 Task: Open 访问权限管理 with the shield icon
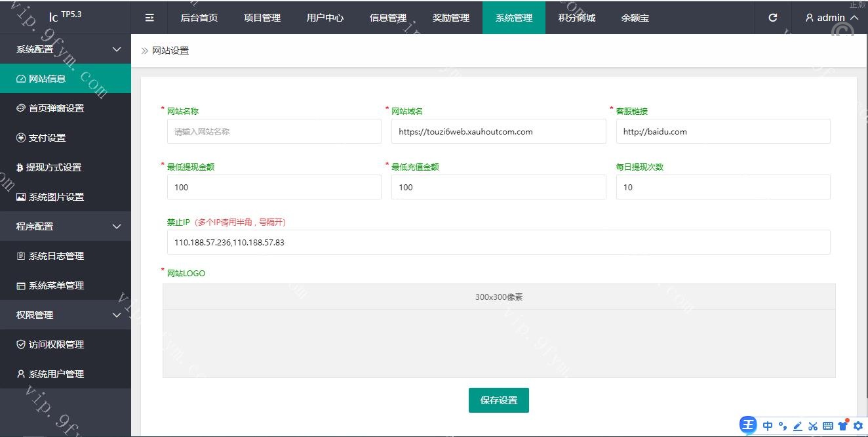tap(56, 344)
